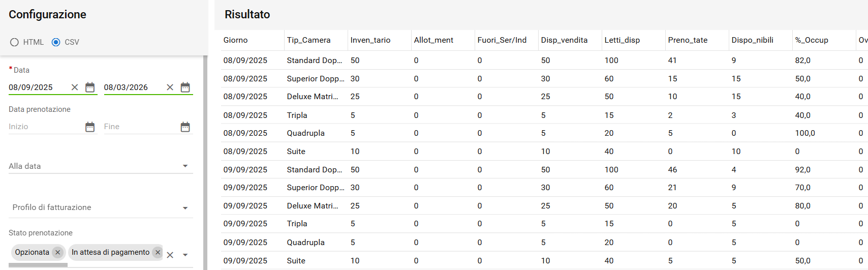Open the Stato prenotazione dropdown arrow
The image size is (868, 270).
[x=185, y=255]
